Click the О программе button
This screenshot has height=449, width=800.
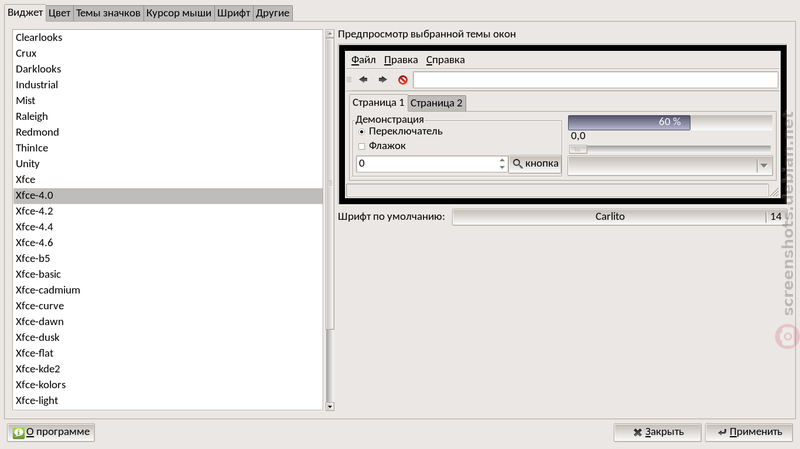[x=51, y=432]
